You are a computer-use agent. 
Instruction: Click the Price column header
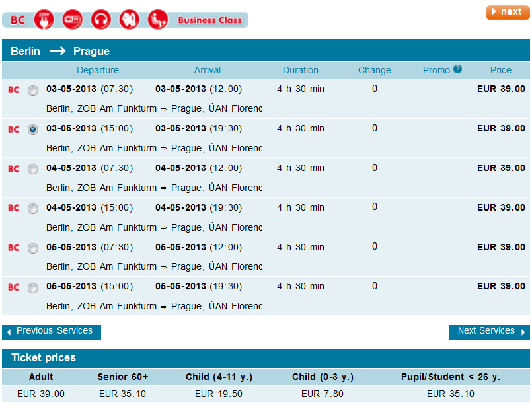click(x=501, y=70)
